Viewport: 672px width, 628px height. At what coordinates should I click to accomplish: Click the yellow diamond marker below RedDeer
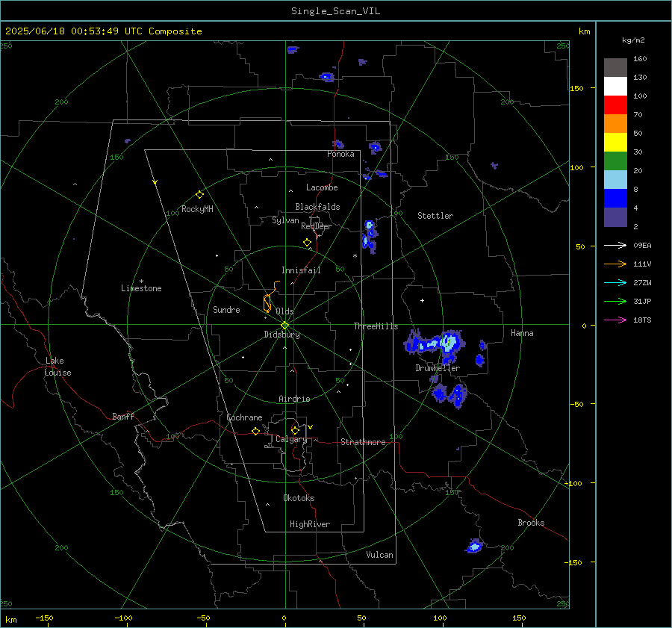click(307, 243)
